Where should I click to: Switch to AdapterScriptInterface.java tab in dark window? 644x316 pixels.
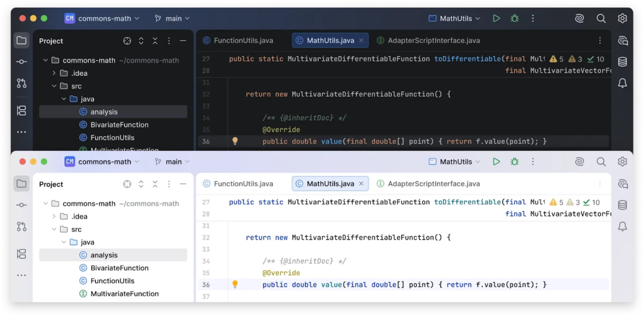coord(428,41)
